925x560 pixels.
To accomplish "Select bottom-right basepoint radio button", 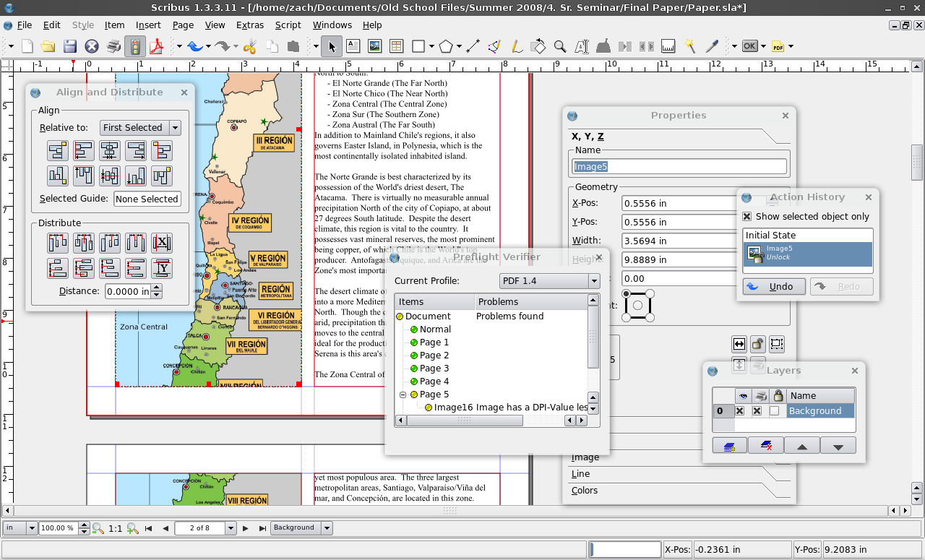I will pos(649,317).
